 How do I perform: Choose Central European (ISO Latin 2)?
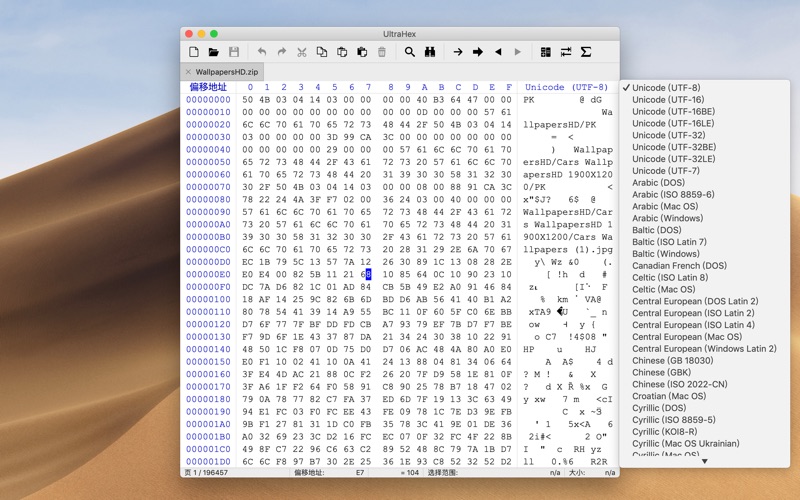tap(693, 313)
